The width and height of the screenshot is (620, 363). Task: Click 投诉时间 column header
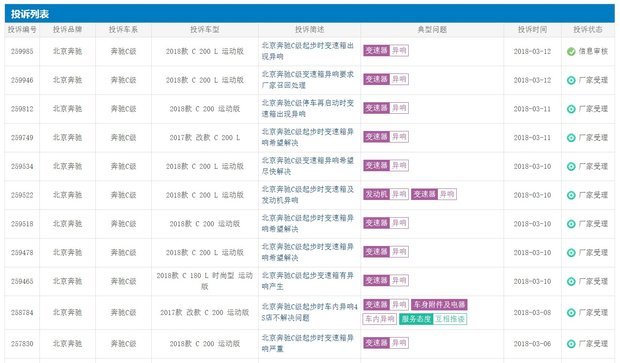point(532,30)
